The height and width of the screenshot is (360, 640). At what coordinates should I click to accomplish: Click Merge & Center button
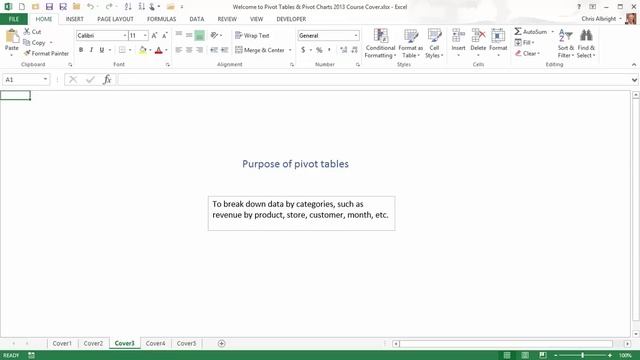pos(260,50)
